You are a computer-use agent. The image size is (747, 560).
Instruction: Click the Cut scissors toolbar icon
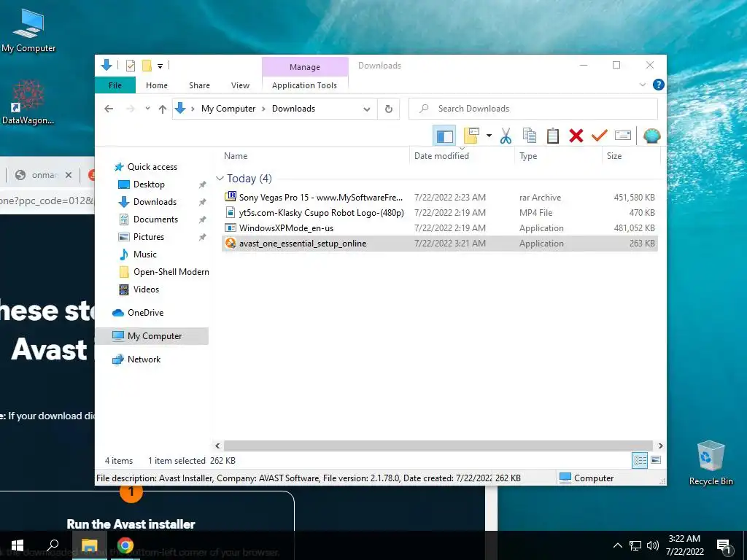coord(506,136)
